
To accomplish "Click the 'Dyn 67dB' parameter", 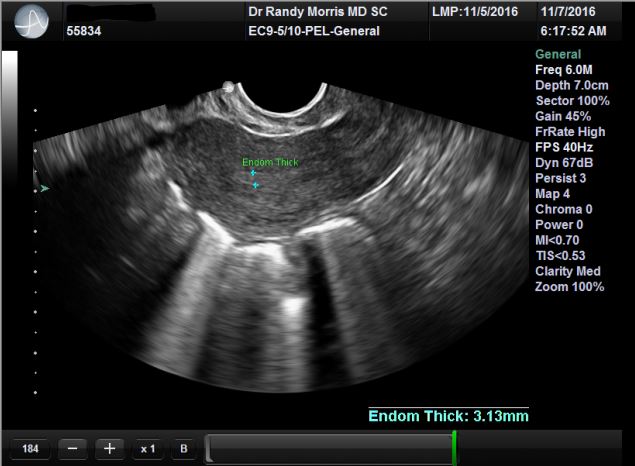I will tap(564, 163).
